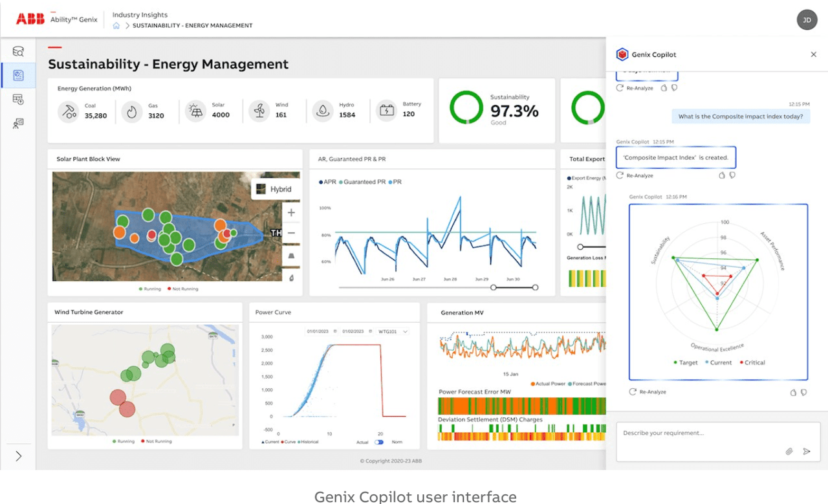Screen dimensions: 828x504
Task: Reset map compass orientation
Action: pos(291,278)
